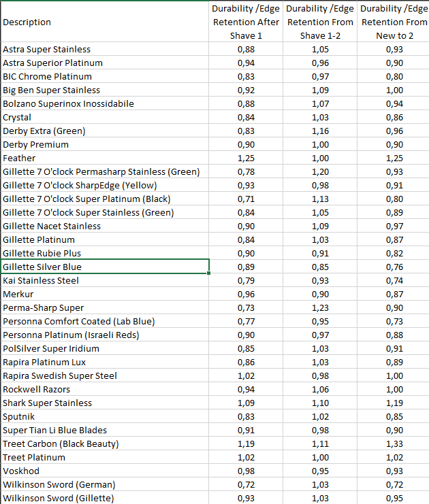Image resolution: width=429 pixels, height=504 pixels.
Task: Select the Description header cell
Action: click(x=105, y=22)
